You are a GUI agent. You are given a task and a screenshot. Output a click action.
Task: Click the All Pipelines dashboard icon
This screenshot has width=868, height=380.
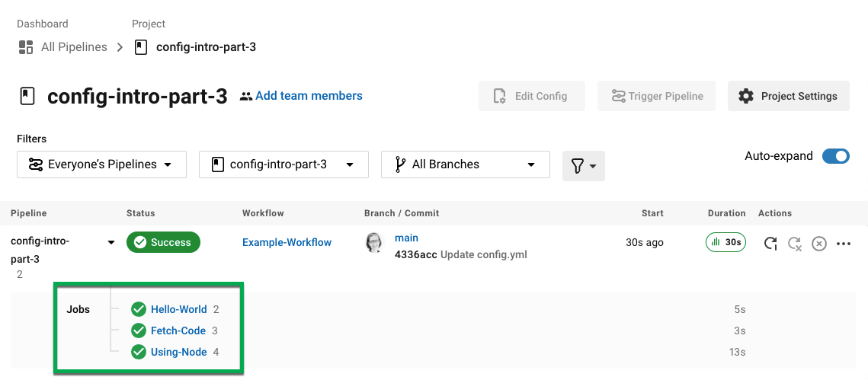click(26, 47)
